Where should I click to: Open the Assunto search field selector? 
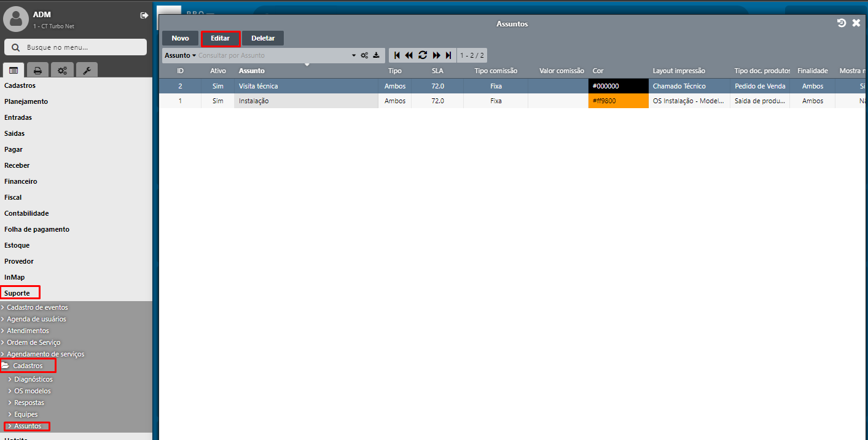[180, 55]
